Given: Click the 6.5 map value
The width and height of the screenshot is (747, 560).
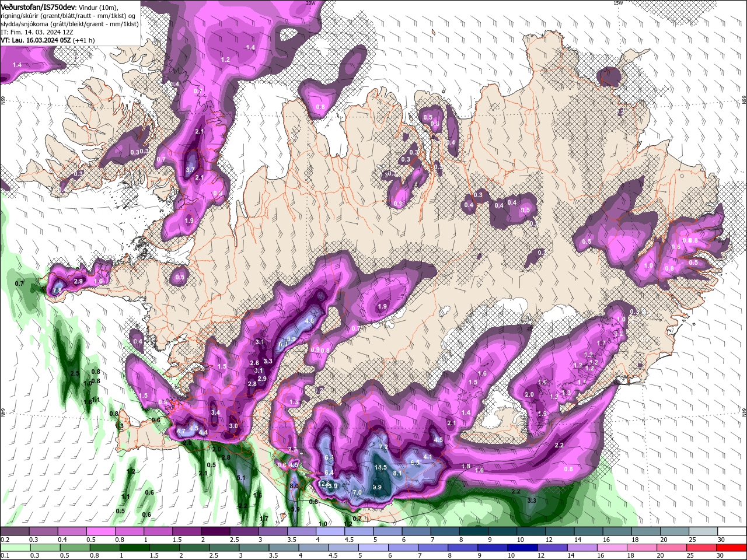Looking at the screenshot, I should (x=416, y=463).
